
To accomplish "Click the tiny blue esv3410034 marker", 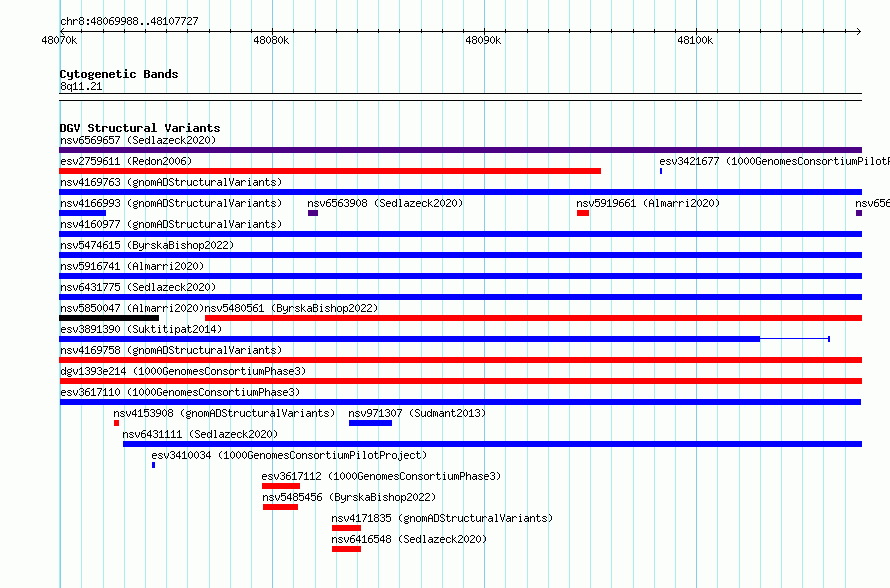I will [153, 465].
